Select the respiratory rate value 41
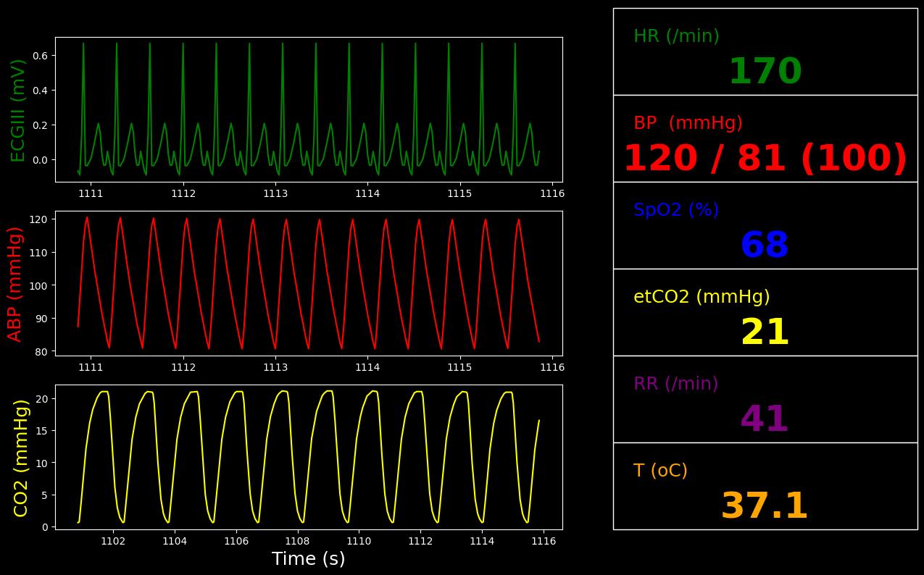The image size is (924, 575). 765,420
